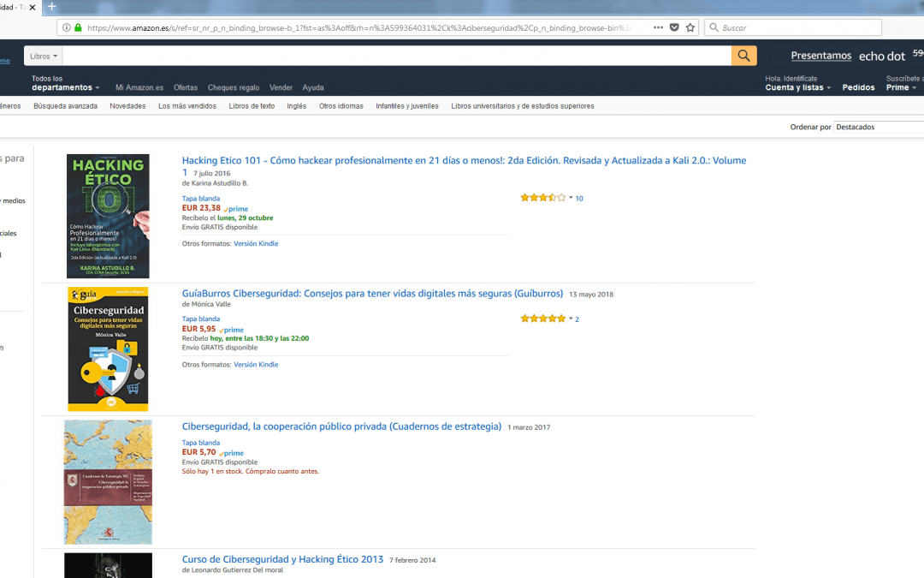The width and height of the screenshot is (924, 578).
Task: Click the GuíaBurros Ciberseguridad cover thumbnail
Action: pyautogui.click(x=108, y=349)
